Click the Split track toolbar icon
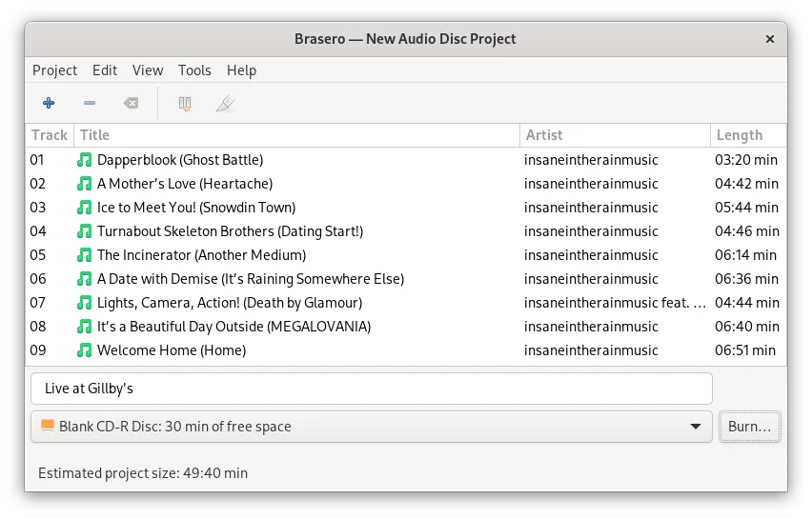Image resolution: width=812 pixels, height=519 pixels. 185,104
